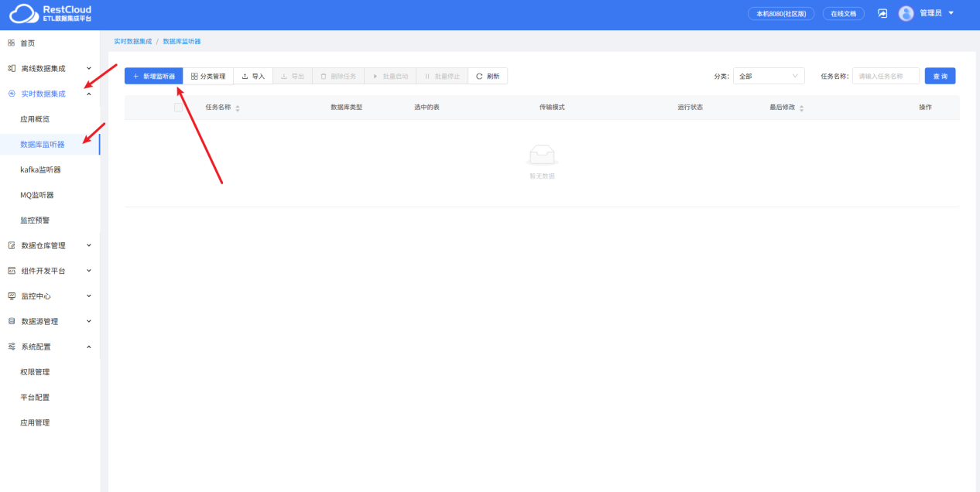Click the 运行状态 column header
Image resolution: width=980 pixels, height=492 pixels.
[690, 108]
